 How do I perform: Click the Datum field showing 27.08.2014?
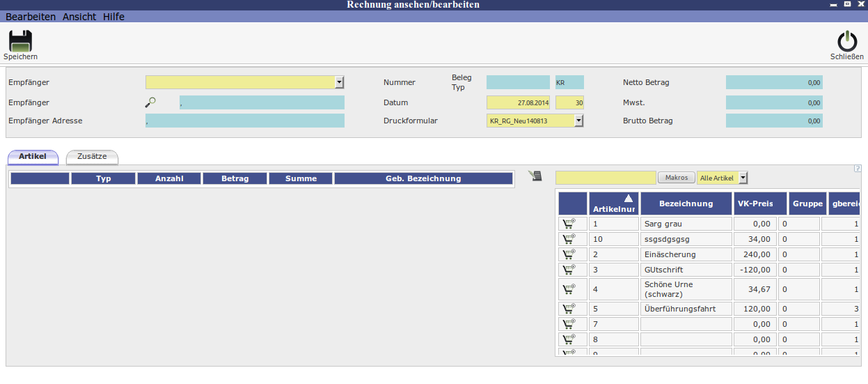pos(519,102)
